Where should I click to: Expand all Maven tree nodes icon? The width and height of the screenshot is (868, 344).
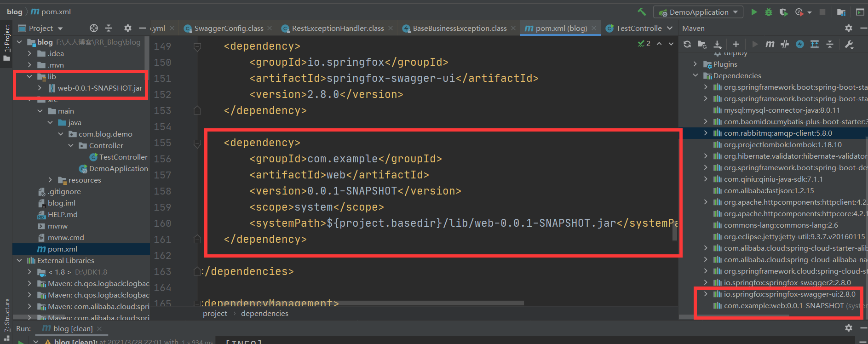click(815, 44)
